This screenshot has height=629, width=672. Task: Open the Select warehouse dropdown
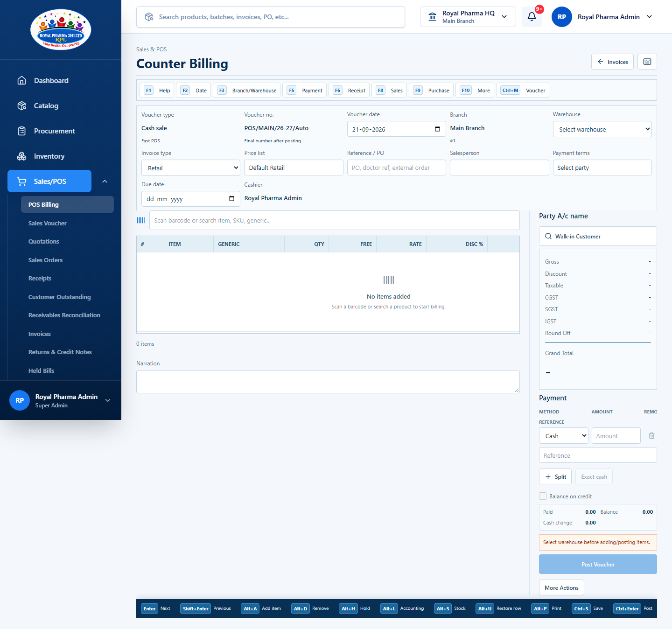(x=602, y=129)
